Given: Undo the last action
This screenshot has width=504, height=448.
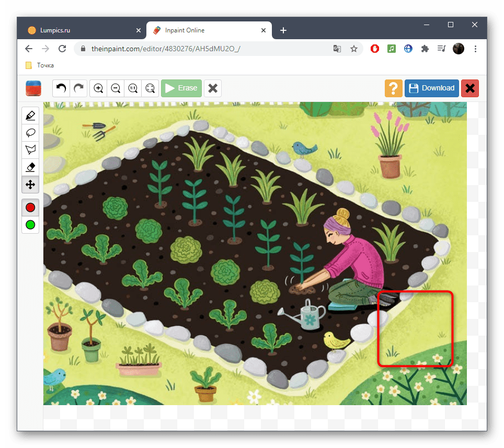Looking at the screenshot, I should [61, 88].
